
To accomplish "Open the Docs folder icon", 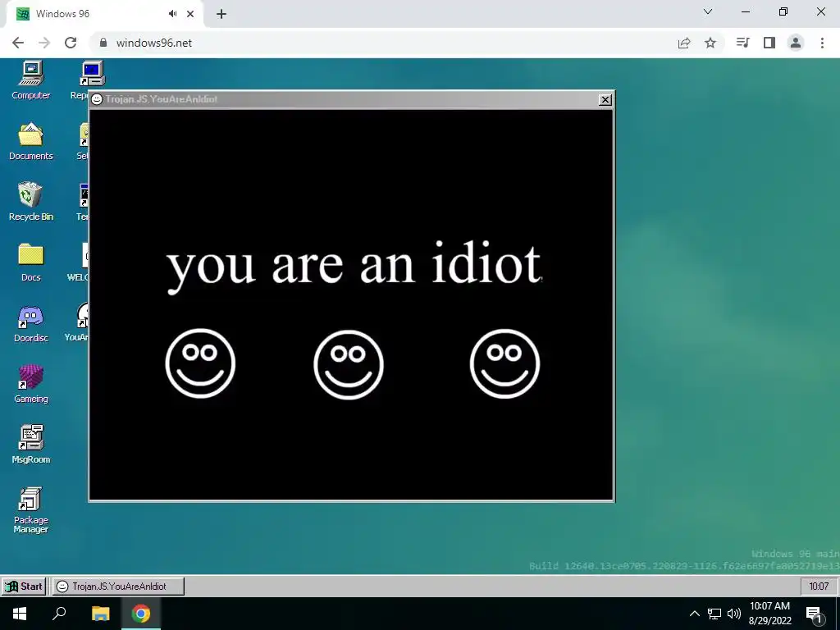I will point(31,262).
